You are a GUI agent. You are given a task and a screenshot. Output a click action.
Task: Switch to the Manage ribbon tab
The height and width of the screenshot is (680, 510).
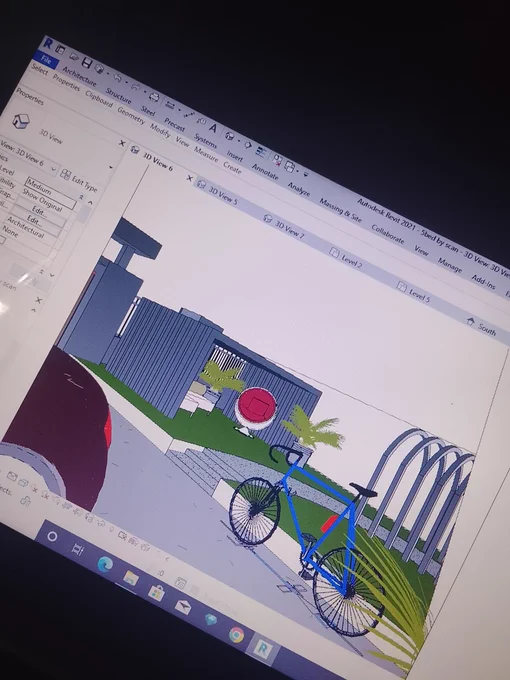450,265
